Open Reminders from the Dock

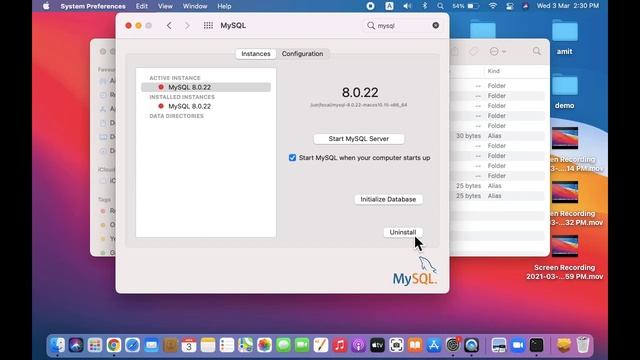pyautogui.click(x=227, y=345)
